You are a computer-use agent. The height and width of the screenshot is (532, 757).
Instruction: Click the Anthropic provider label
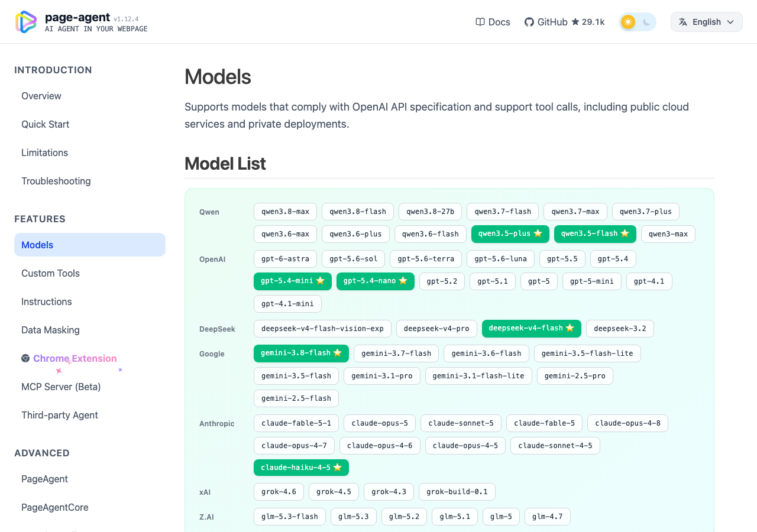point(217,423)
